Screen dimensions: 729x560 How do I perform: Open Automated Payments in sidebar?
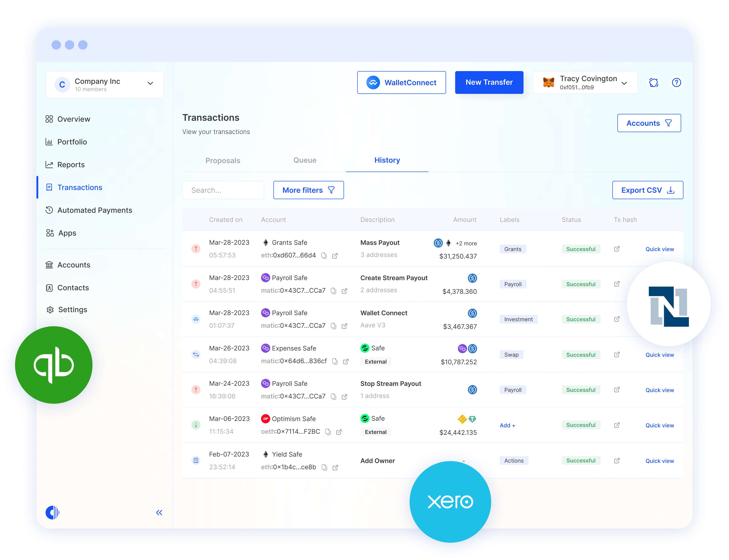pyautogui.click(x=94, y=210)
